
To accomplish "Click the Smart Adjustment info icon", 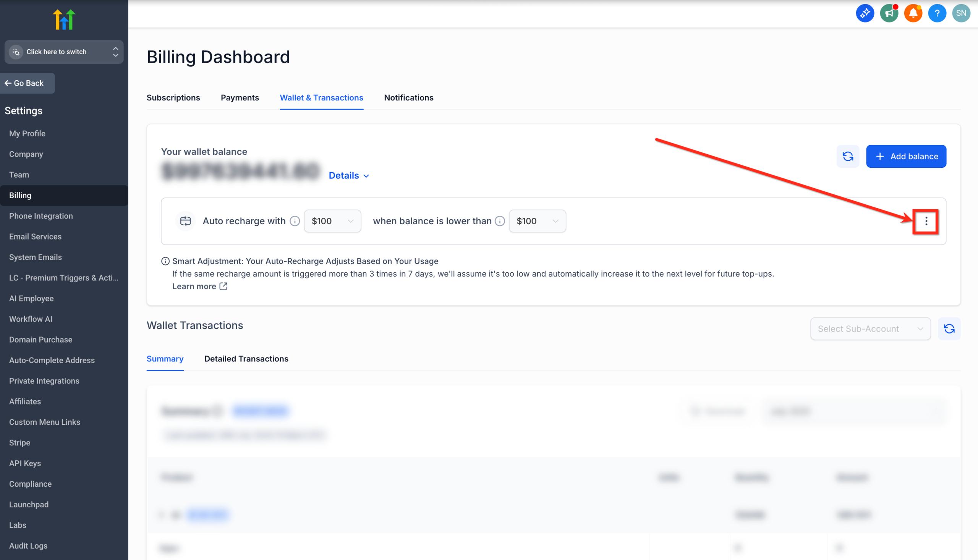I will (x=165, y=261).
